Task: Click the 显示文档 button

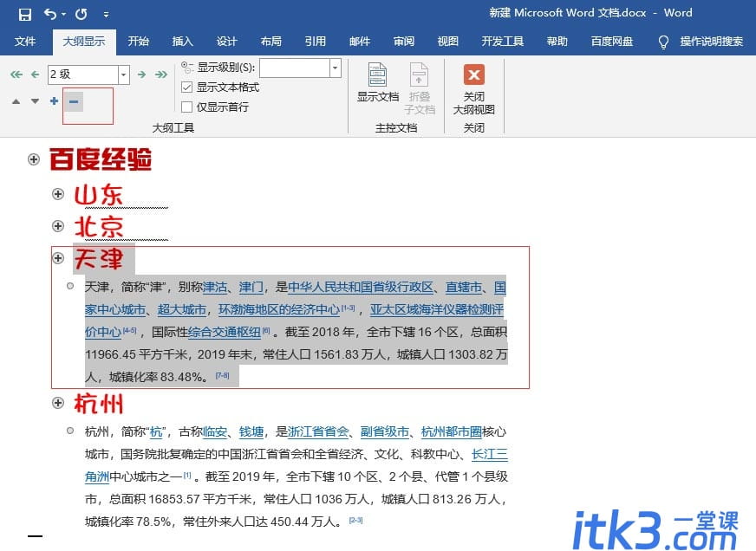Action: pos(377,82)
